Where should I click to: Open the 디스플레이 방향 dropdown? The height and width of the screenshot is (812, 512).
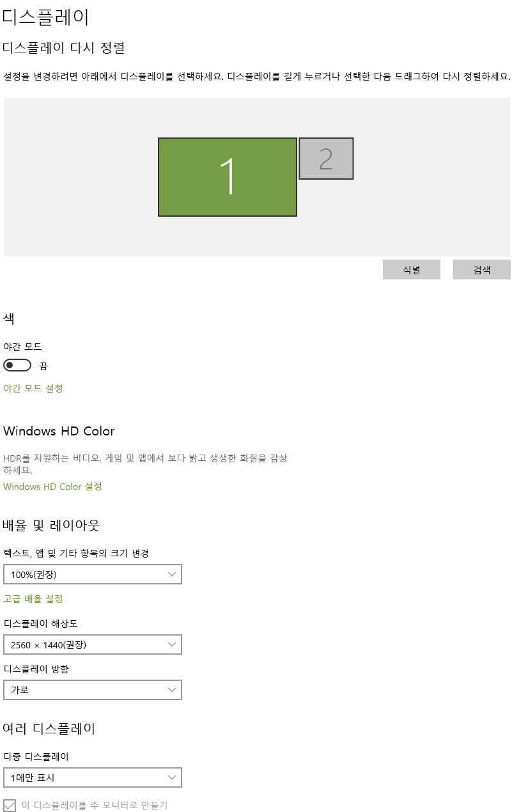[x=93, y=690]
